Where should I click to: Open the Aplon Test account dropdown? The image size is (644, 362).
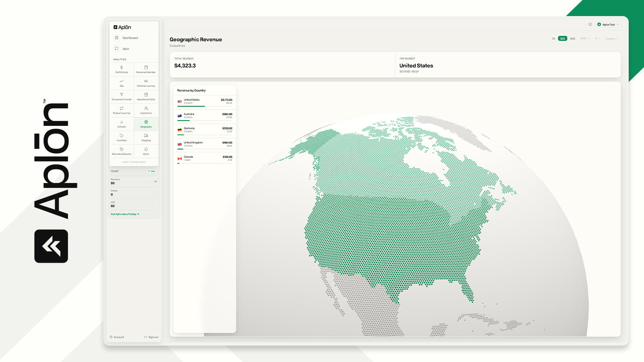point(608,25)
